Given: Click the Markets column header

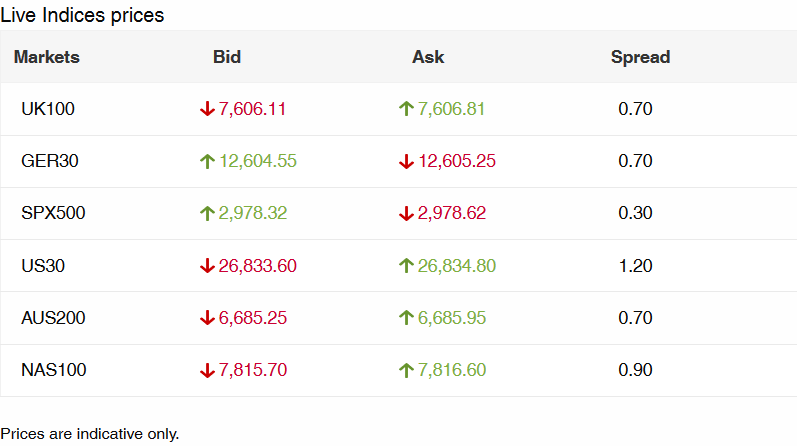Looking at the screenshot, I should coord(47,57).
